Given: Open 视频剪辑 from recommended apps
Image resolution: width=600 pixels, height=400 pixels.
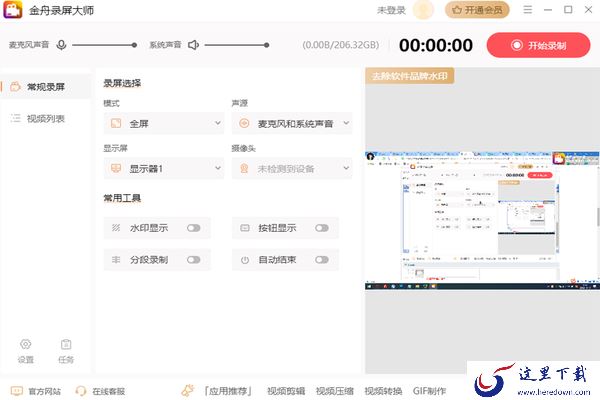Looking at the screenshot, I should tap(286, 391).
